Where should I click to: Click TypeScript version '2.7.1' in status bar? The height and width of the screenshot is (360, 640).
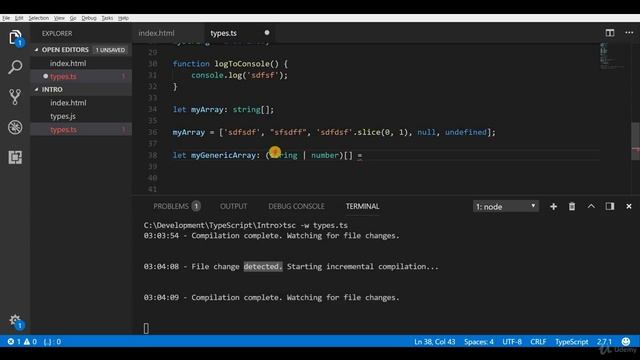click(604, 342)
